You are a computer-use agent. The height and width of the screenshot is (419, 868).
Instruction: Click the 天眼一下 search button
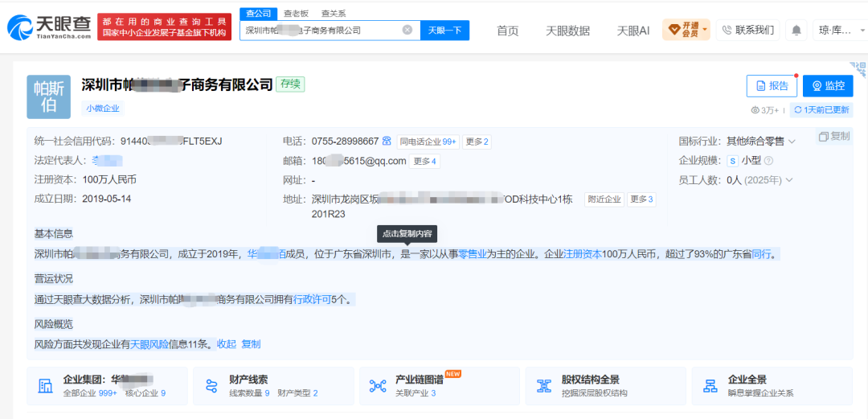[445, 30]
